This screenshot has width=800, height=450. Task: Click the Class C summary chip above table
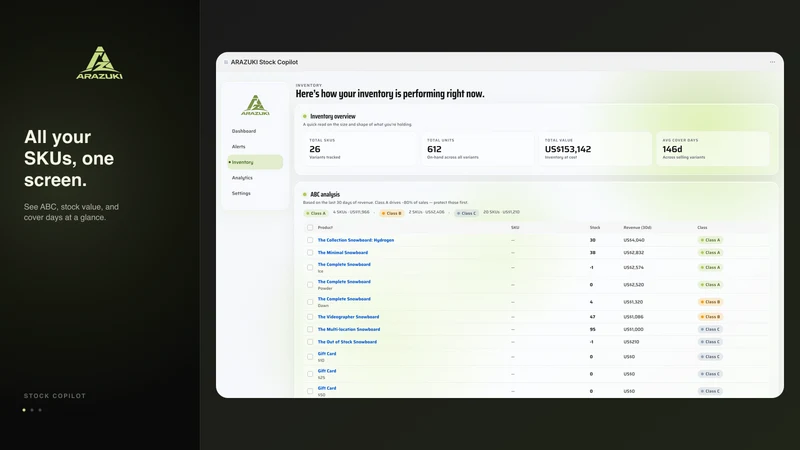click(x=466, y=213)
